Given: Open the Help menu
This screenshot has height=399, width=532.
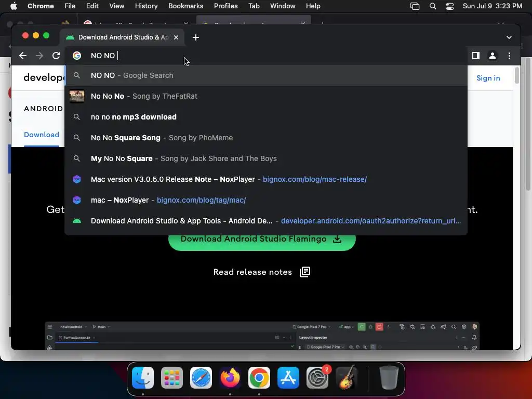Looking at the screenshot, I should 313,6.
